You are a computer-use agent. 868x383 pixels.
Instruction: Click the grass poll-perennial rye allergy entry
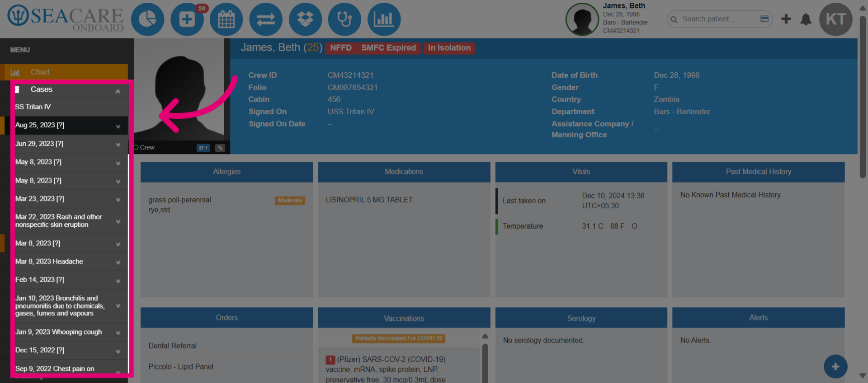179,205
